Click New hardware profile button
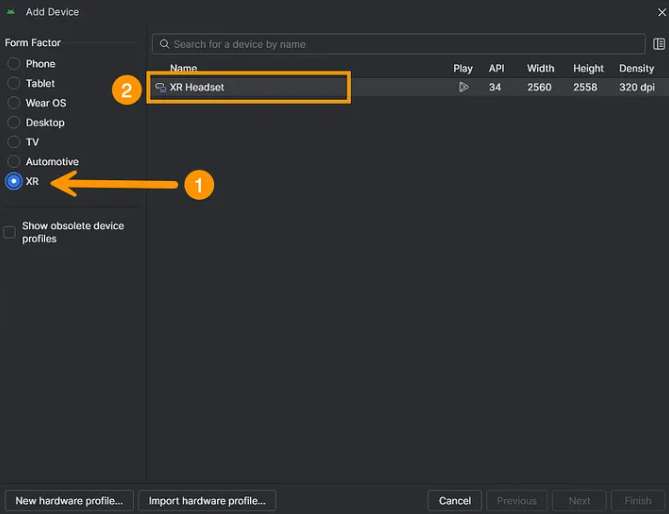 click(69, 500)
